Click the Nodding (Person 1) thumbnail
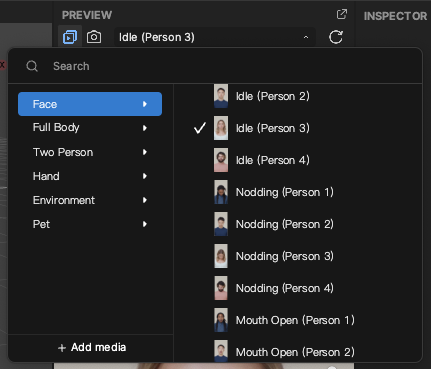 tap(221, 192)
